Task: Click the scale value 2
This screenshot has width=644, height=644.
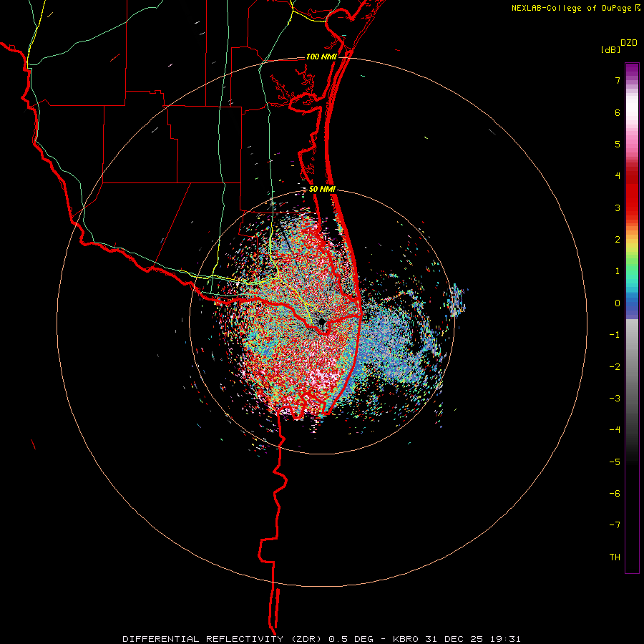Action: click(618, 240)
